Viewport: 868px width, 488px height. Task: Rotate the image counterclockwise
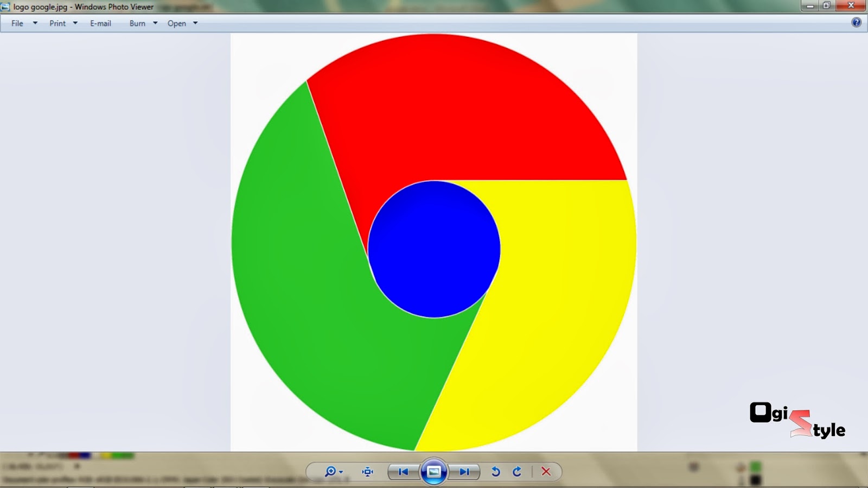tap(495, 472)
